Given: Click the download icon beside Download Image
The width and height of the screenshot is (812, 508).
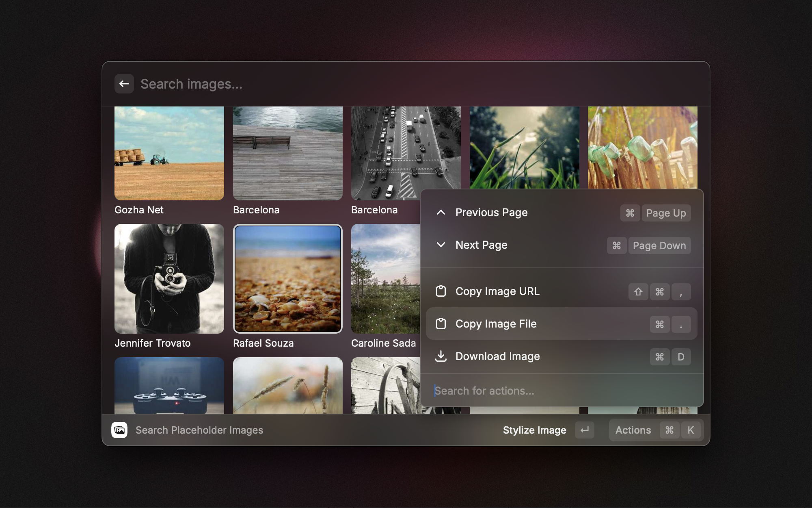Looking at the screenshot, I should click(441, 356).
